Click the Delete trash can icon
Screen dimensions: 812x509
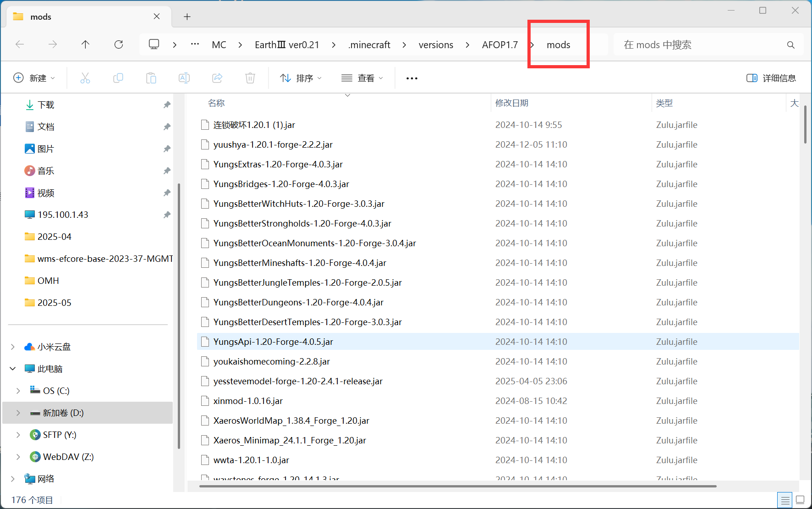coord(250,78)
